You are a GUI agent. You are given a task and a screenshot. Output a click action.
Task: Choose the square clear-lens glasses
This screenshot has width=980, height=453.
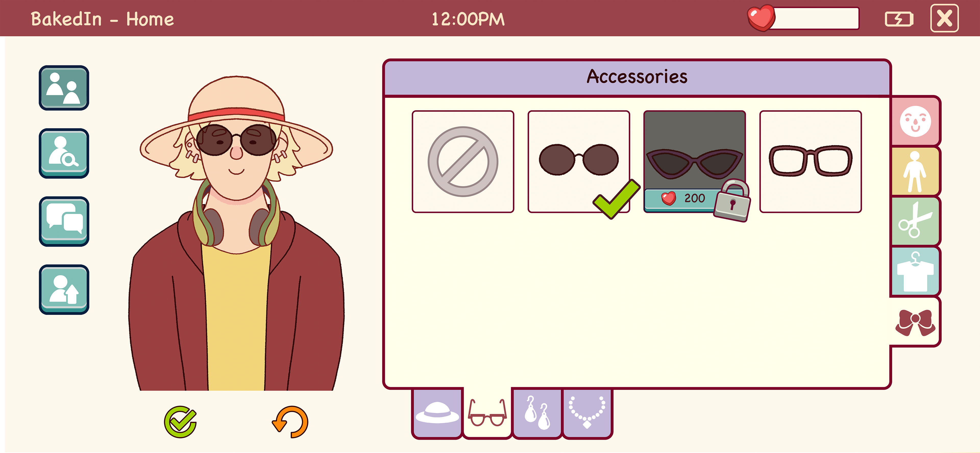810,161
